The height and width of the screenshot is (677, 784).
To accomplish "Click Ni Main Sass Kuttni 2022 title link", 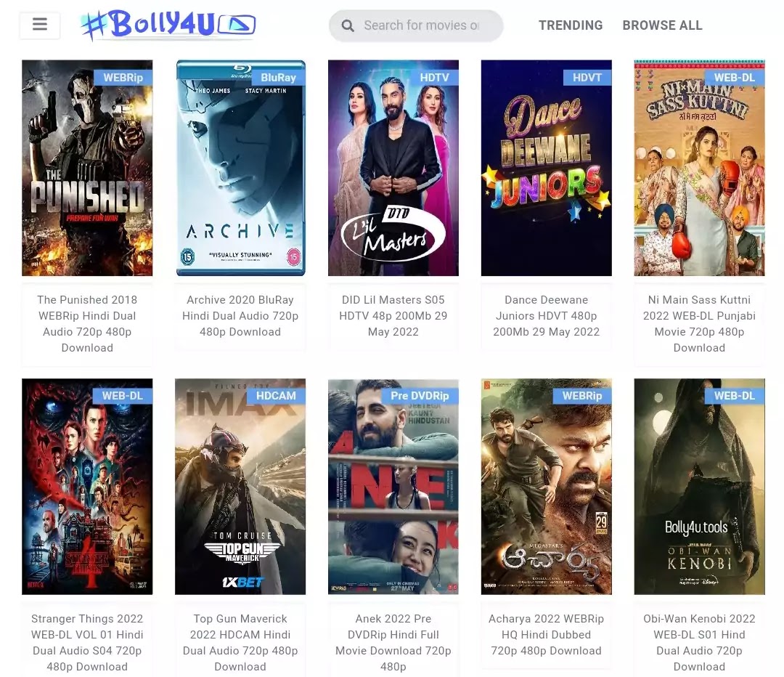I will [699, 324].
